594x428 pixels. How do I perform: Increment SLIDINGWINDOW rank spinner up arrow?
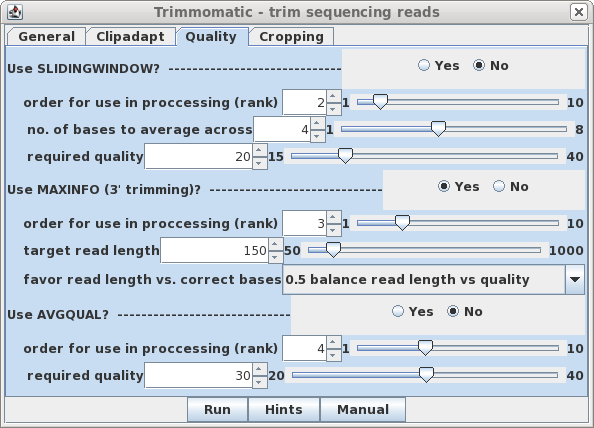click(333, 96)
